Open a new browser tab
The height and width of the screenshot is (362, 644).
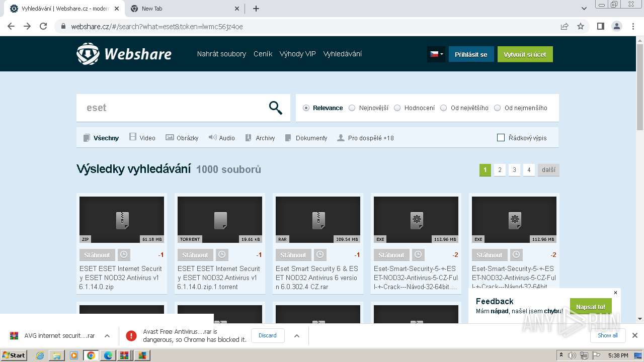(256, 9)
